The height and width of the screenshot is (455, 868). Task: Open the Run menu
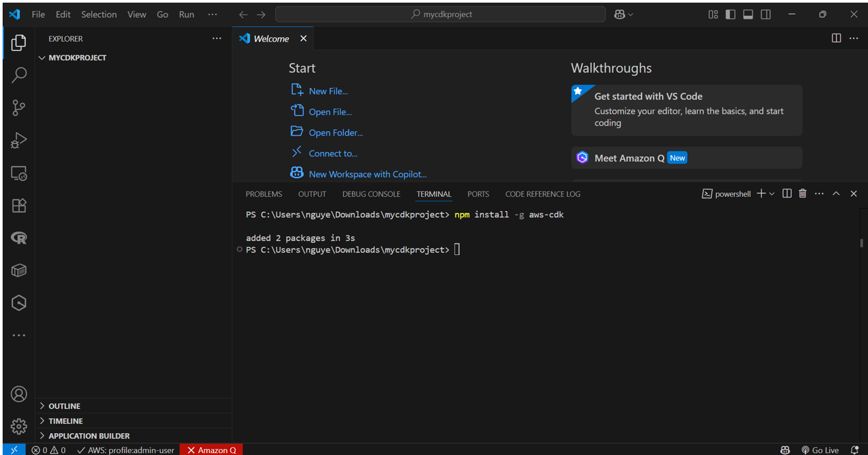pos(186,14)
